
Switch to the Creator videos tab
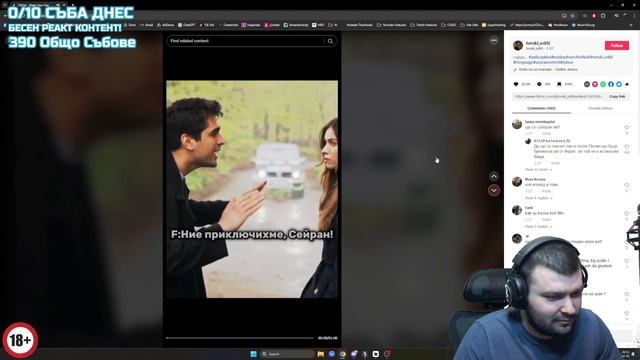(x=600, y=109)
